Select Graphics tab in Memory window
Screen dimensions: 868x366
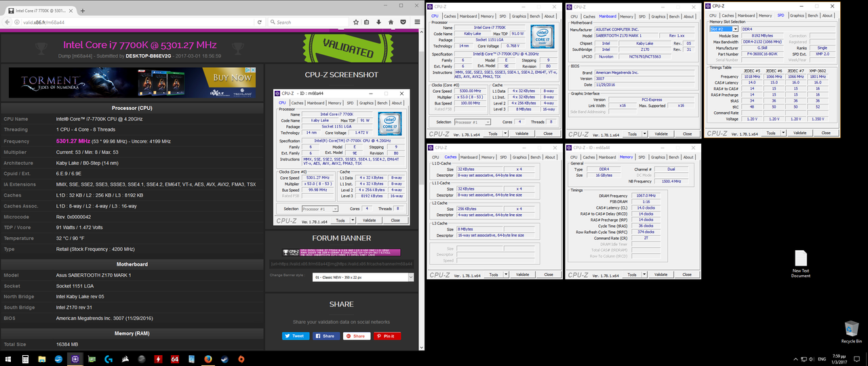(658, 157)
